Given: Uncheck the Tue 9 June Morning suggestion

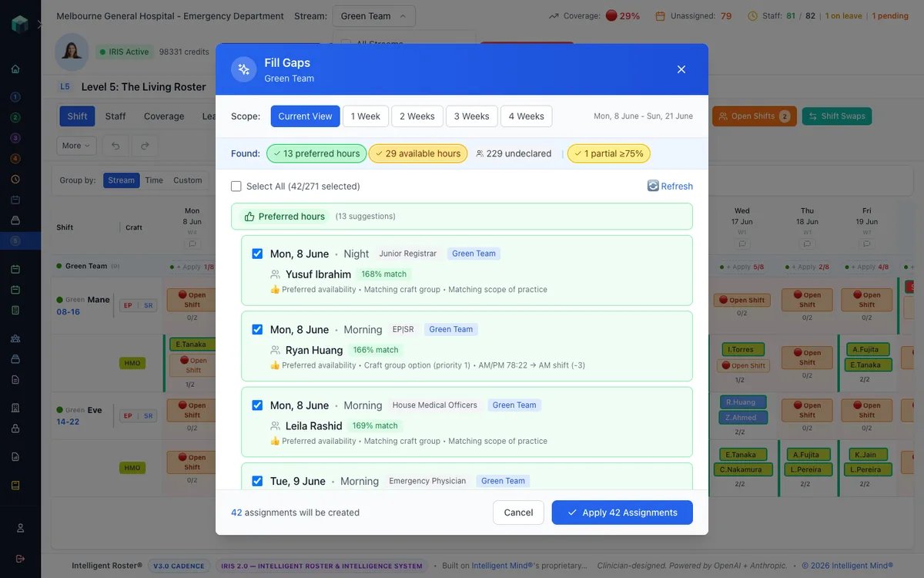Looking at the screenshot, I should [257, 481].
